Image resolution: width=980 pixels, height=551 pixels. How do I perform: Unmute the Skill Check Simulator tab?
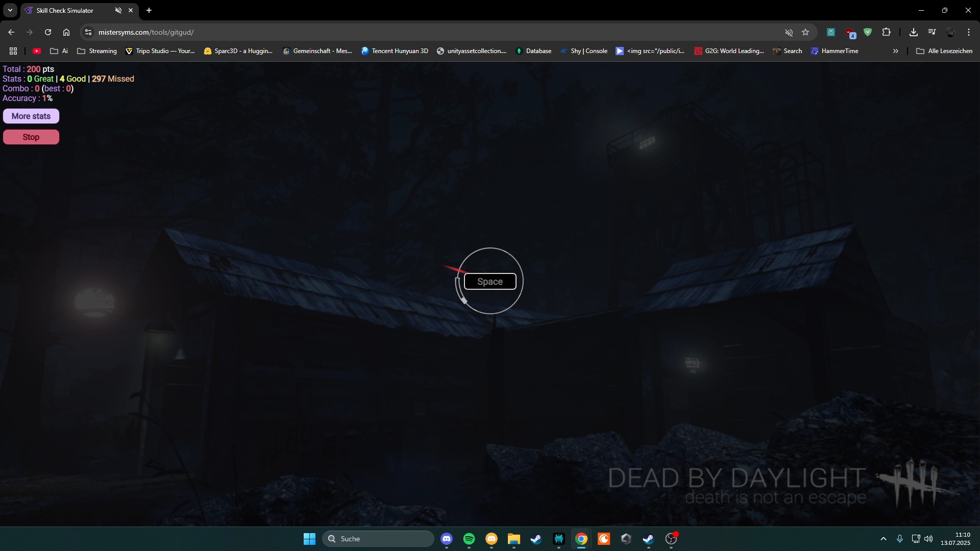click(x=118, y=10)
